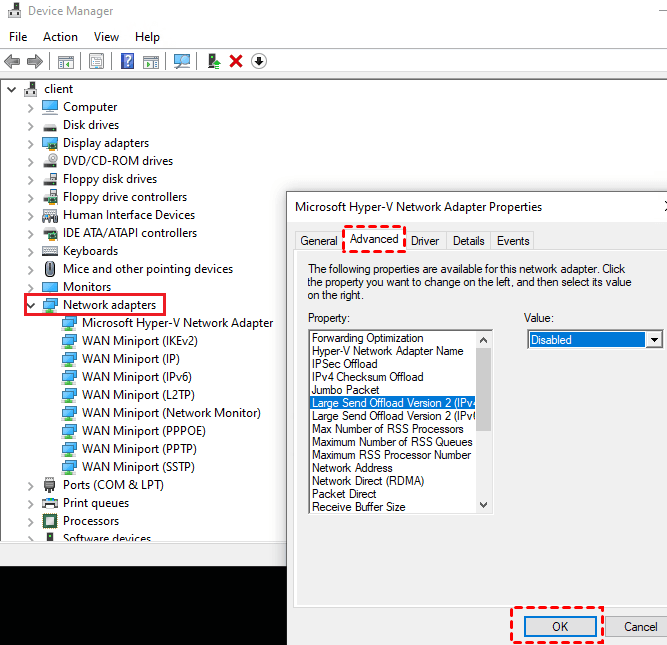Screen dimensions: 667x645
Task: Select WAN Miniport (IKEv2) device
Action: 140,341
